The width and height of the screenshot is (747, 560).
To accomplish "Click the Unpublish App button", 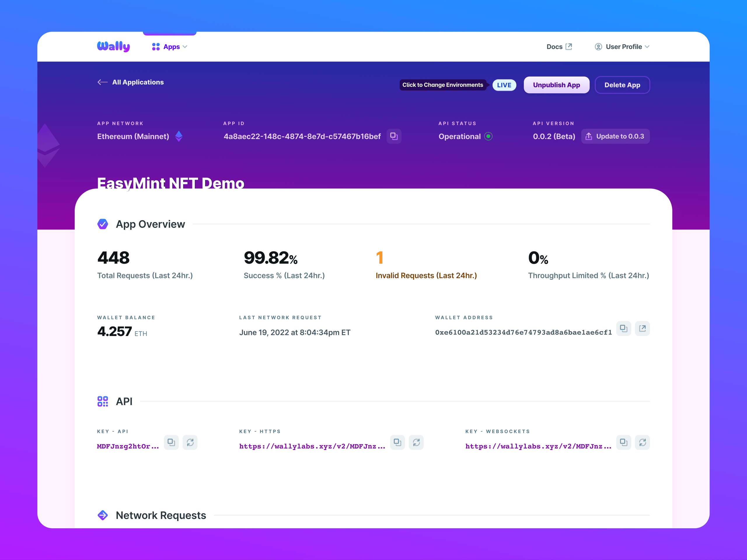I will pos(556,85).
